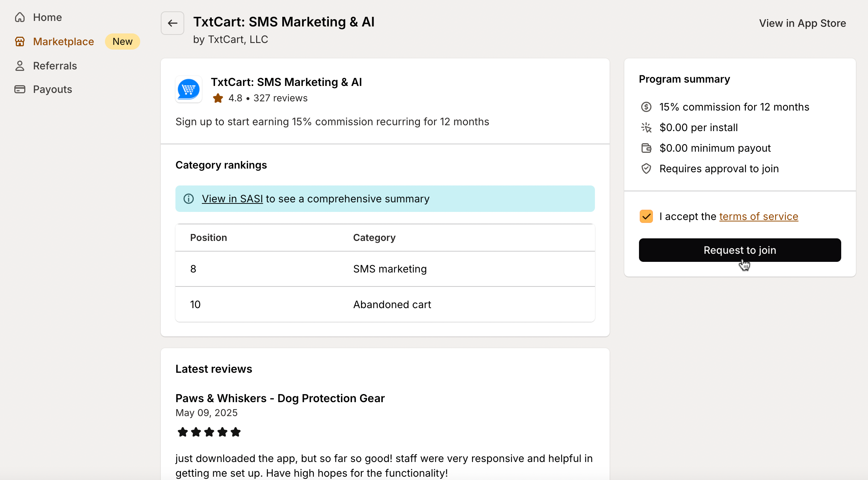Navigate to the Marketplace section
Screen dimensions: 868x480
[x=63, y=41]
